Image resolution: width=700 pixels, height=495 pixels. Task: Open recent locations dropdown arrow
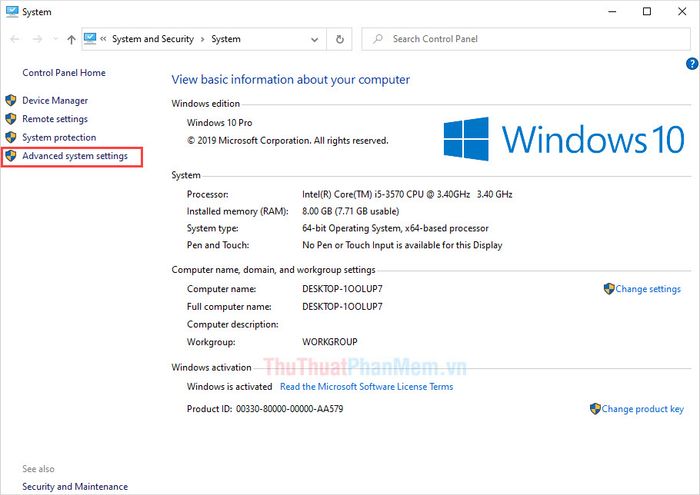tap(55, 39)
